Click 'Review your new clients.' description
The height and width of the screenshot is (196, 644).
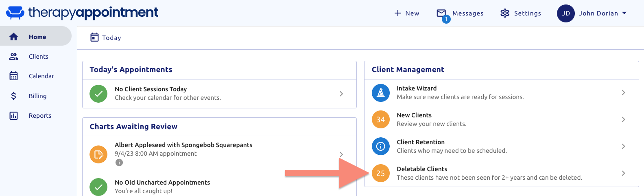click(432, 124)
